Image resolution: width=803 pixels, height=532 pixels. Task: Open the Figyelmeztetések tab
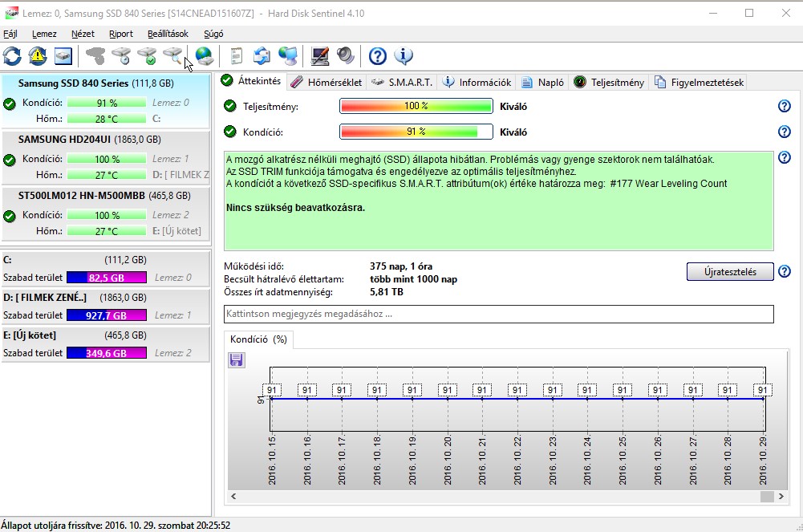[699, 83]
